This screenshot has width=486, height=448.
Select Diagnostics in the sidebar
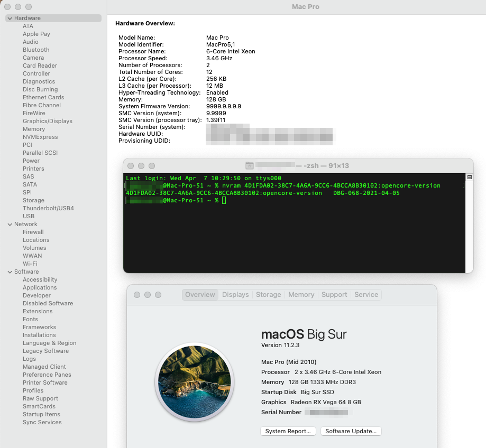(x=39, y=81)
